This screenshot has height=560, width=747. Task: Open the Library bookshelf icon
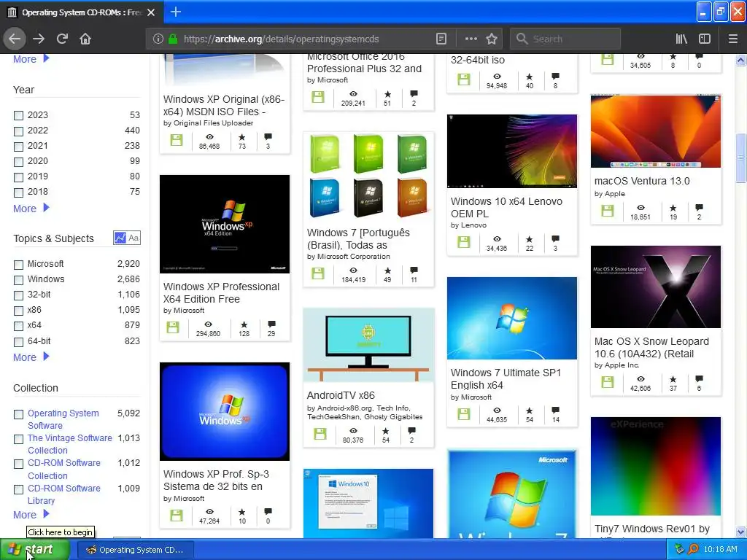point(681,39)
